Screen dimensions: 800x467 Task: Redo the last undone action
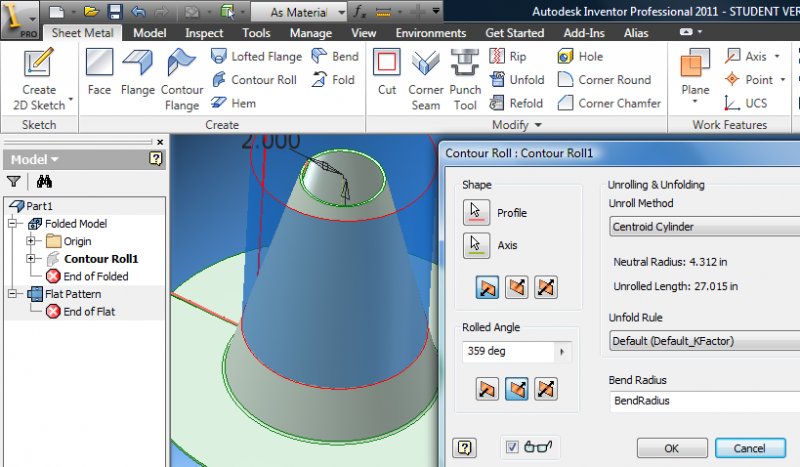pos(161,11)
